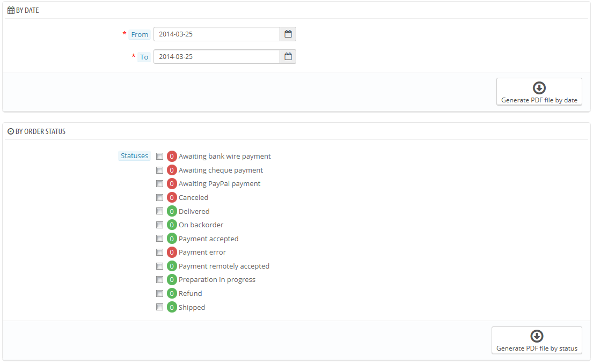Check Awaiting bank wire payment checkbox
Viewport: 593px width, 364px height.
point(159,157)
